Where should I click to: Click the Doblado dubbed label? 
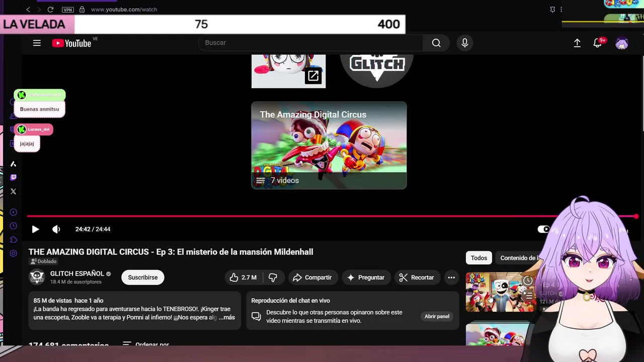(43, 261)
